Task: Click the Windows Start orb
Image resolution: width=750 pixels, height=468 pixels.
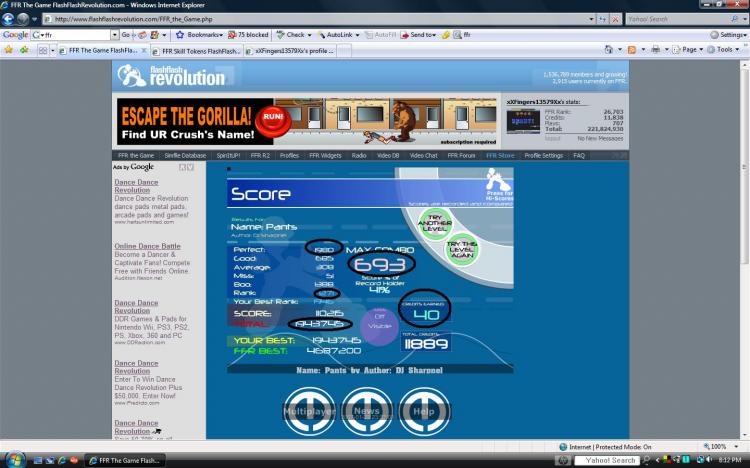Action: pos(14,460)
